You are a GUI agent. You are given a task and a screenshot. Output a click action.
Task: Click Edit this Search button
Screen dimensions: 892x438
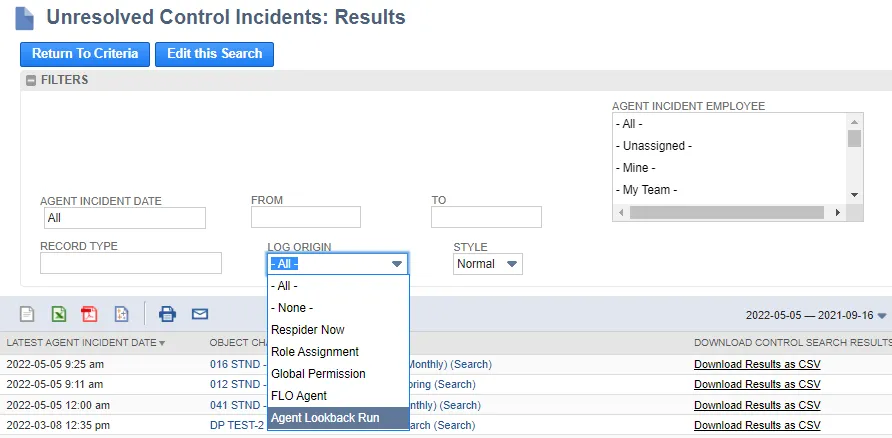click(214, 54)
